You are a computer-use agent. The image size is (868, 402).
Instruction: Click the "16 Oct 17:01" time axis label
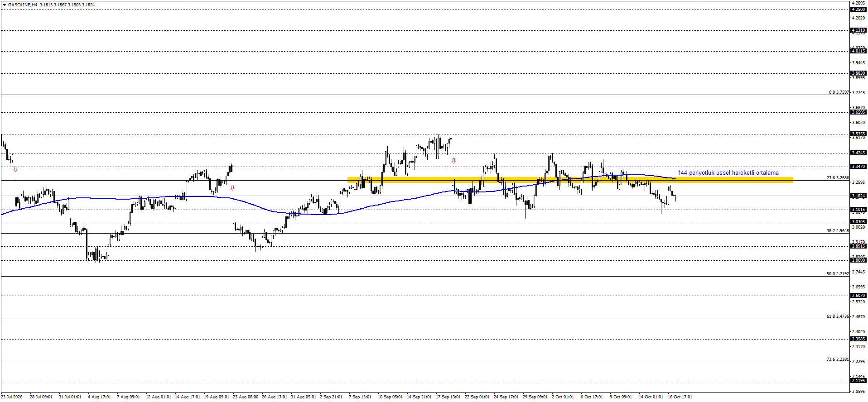click(x=680, y=397)
